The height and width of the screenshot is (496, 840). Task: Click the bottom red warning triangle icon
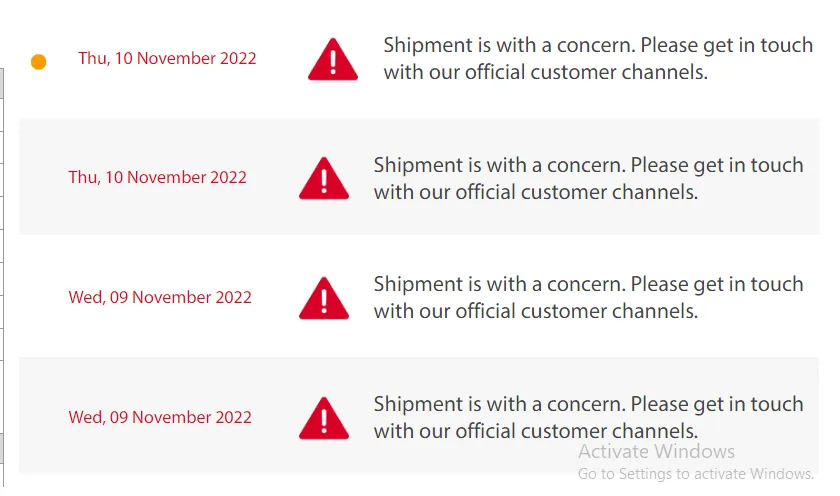324,418
